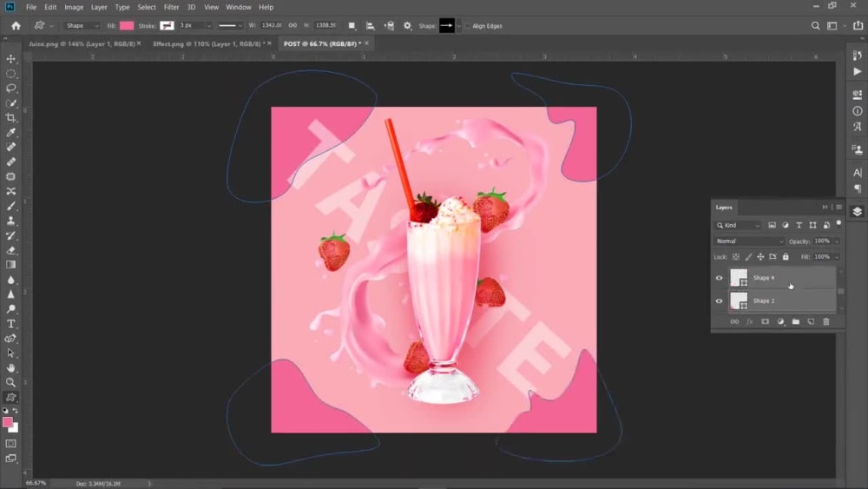868x489 pixels.
Task: Click the foreground pink color swatch
Action: [x=8, y=422]
